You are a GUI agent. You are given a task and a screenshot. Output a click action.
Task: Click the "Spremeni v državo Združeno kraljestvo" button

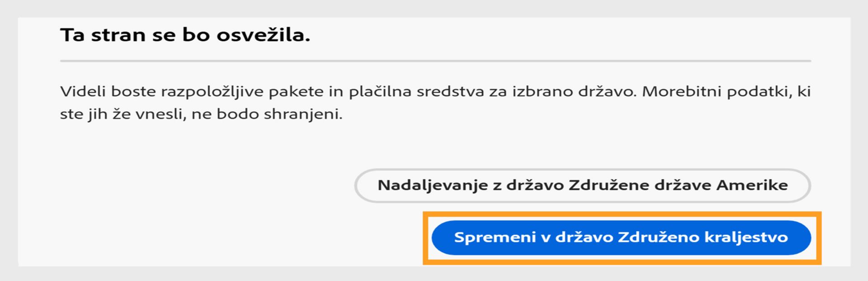(621, 238)
